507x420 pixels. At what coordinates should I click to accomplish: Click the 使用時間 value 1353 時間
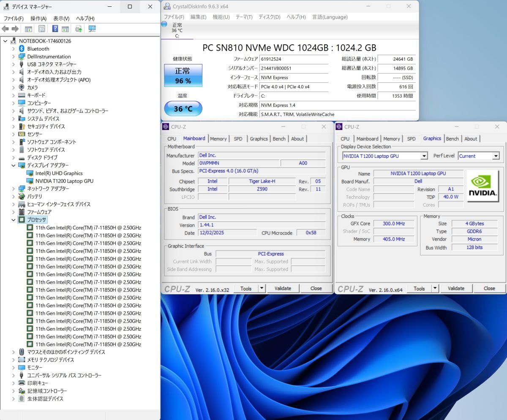[x=396, y=96]
